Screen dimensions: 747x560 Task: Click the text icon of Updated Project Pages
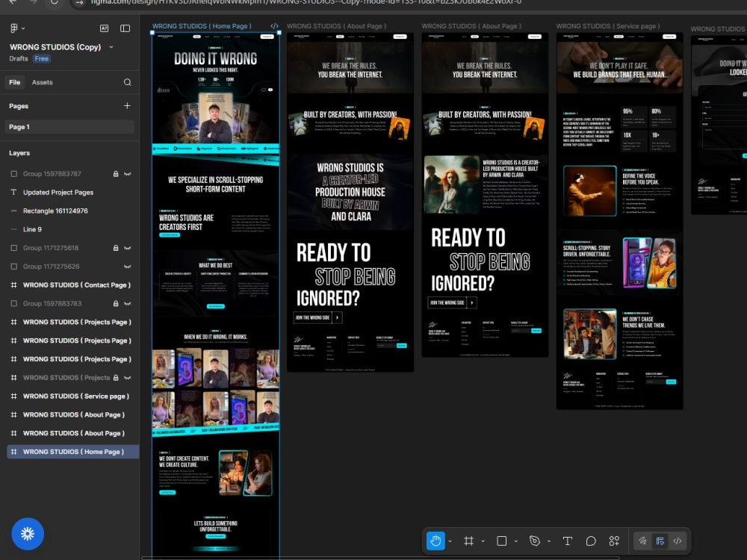(13, 193)
